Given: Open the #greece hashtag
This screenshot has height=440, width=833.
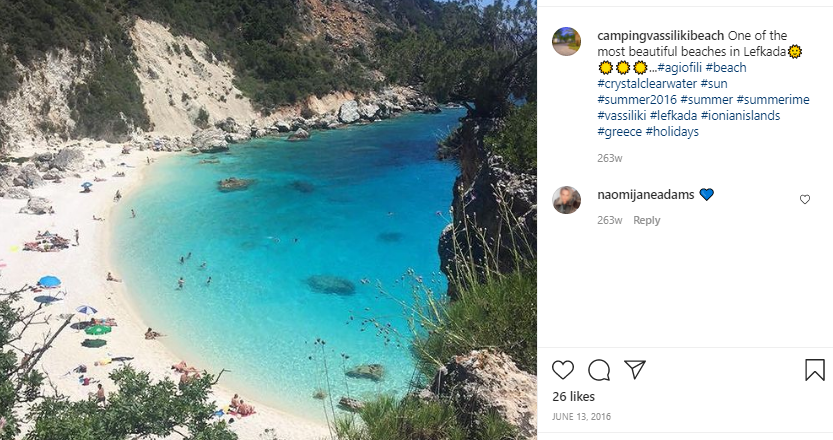Looking at the screenshot, I should point(619,131).
